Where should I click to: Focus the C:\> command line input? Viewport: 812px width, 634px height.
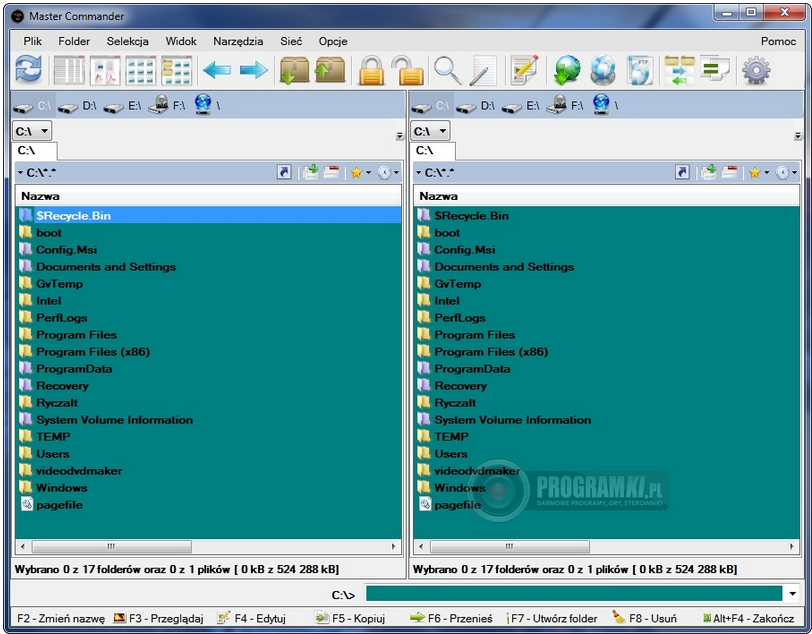pos(574,594)
